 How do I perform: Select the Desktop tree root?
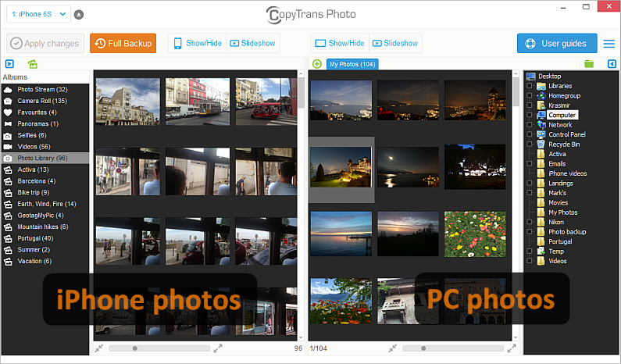click(x=549, y=76)
